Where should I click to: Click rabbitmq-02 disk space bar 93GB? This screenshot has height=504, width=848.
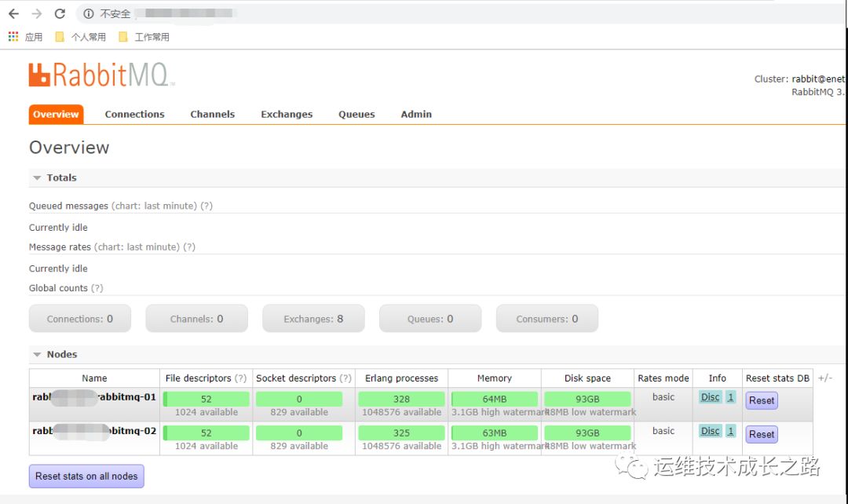point(587,433)
